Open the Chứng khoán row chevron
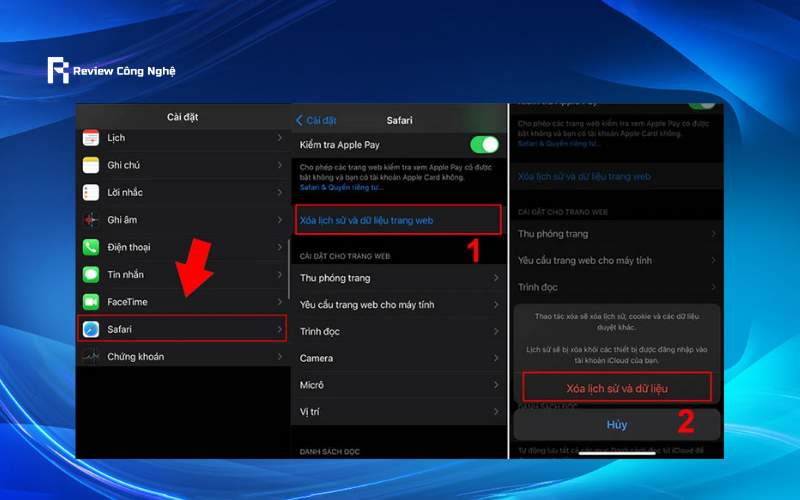This screenshot has width=800, height=500. 280,357
